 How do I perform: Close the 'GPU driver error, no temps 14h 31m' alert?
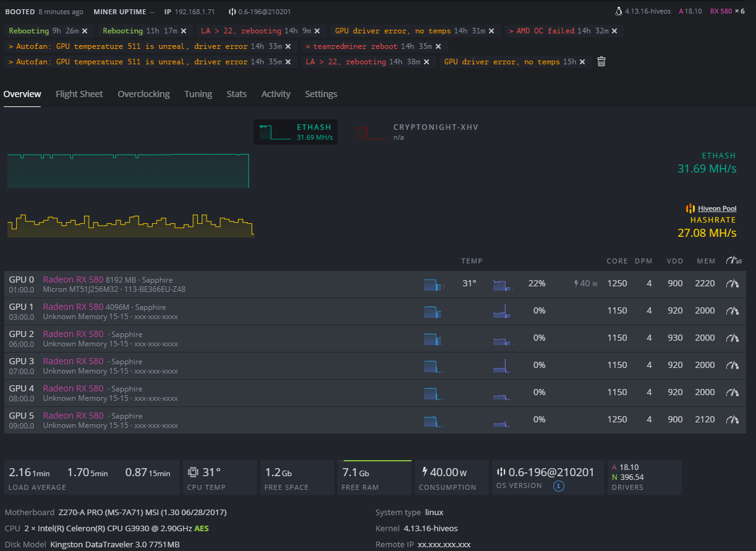pyautogui.click(x=492, y=31)
